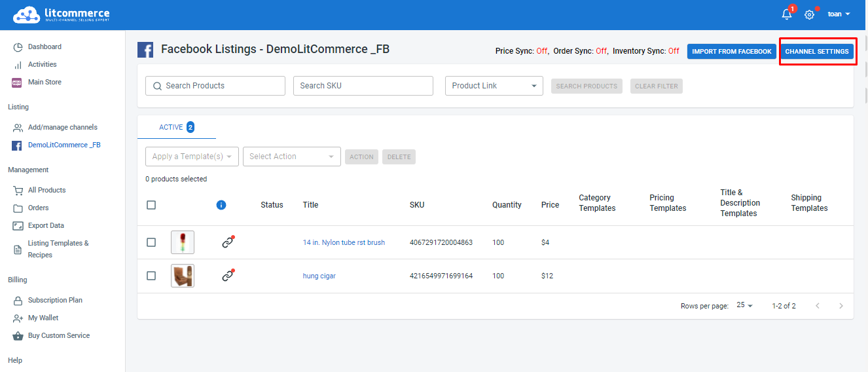Click the blue info icon in table header

(221, 205)
